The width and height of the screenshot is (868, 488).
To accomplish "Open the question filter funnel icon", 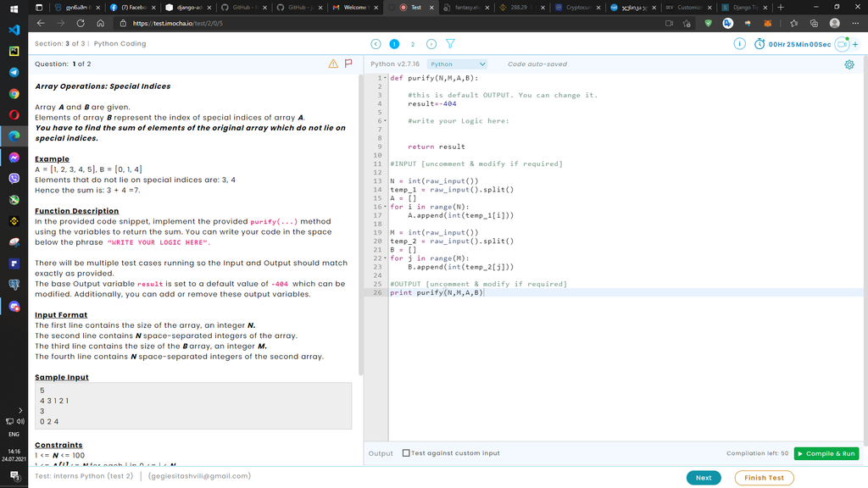I will [450, 43].
